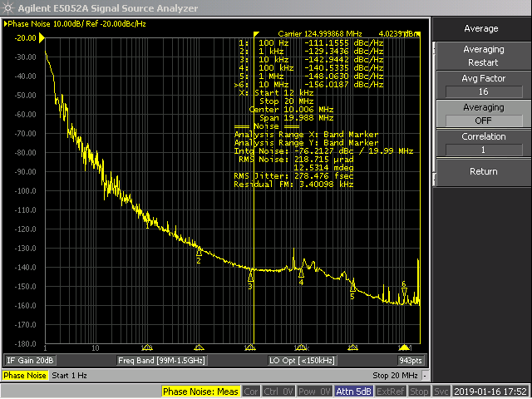The width and height of the screenshot is (532, 399).
Task: Select marker 4 triangle on the trace
Action: click(301, 273)
